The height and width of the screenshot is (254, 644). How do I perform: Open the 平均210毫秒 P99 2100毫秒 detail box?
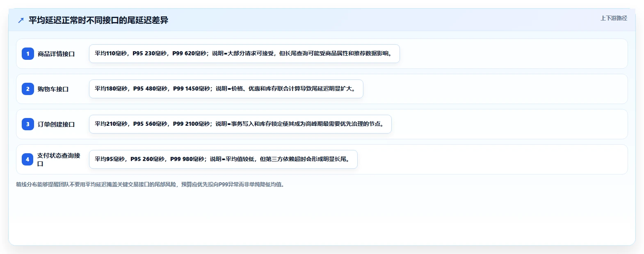240,124
